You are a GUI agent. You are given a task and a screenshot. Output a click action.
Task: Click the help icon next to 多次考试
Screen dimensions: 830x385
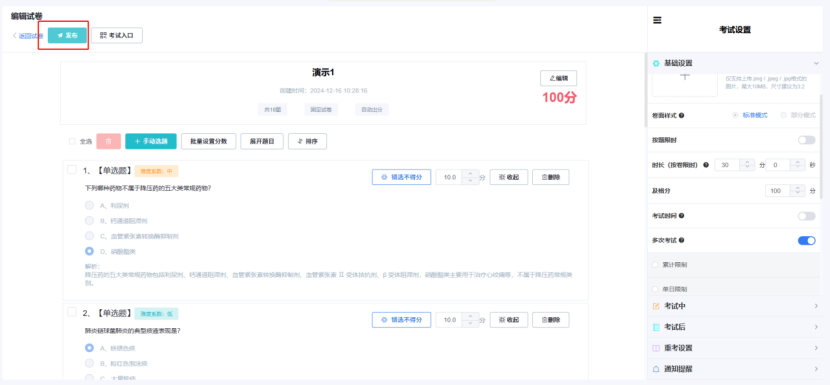[681, 240]
